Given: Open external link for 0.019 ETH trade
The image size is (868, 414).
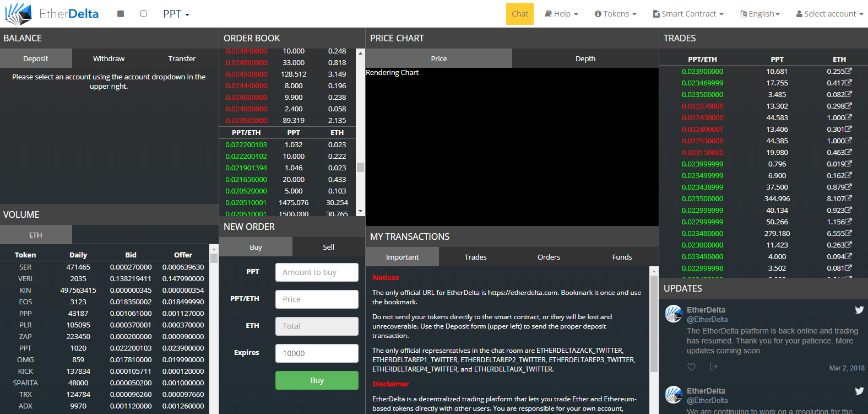Looking at the screenshot, I should [x=849, y=164].
